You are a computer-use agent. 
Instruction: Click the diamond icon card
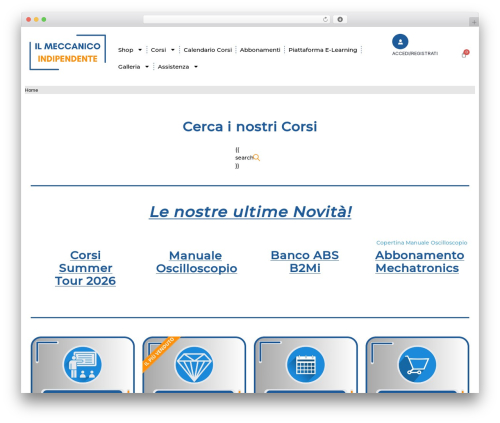pyautogui.click(x=194, y=365)
